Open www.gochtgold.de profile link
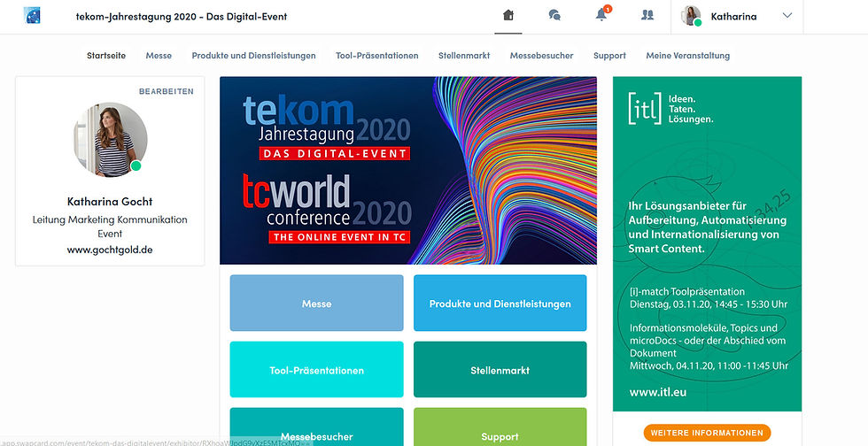This screenshot has width=868, height=446. 110,250
